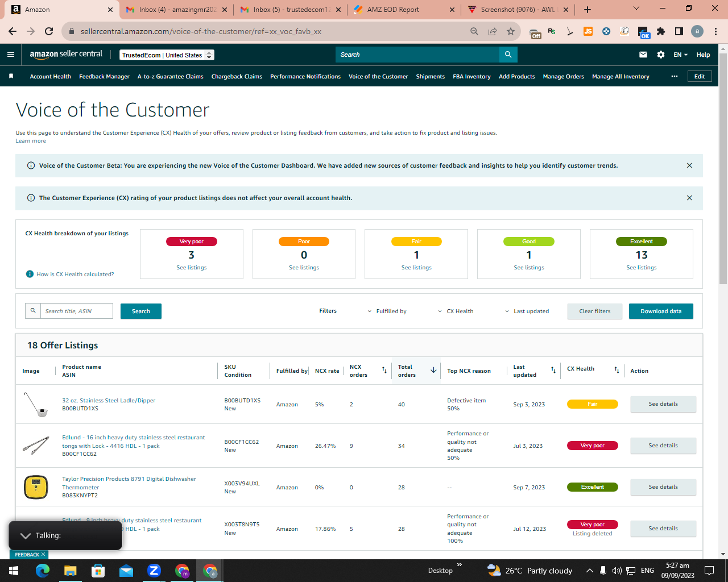Screen dimensions: 728x582
Task: Click See listings under Excellent
Action: [x=642, y=268]
